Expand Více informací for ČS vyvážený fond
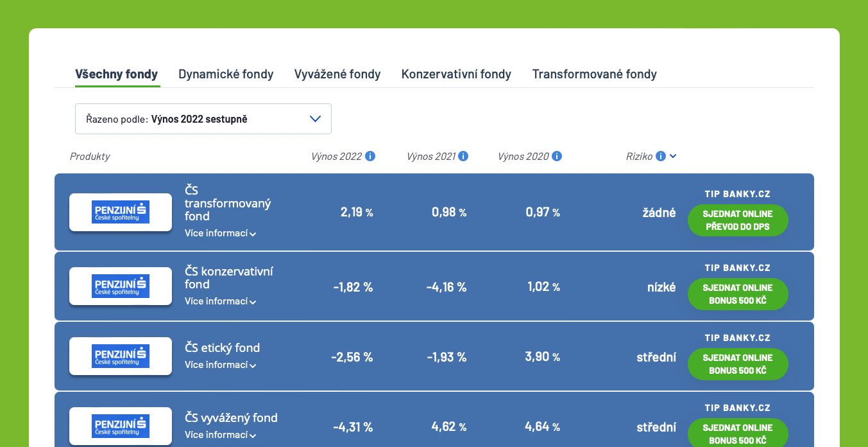The width and height of the screenshot is (868, 447). tap(220, 435)
